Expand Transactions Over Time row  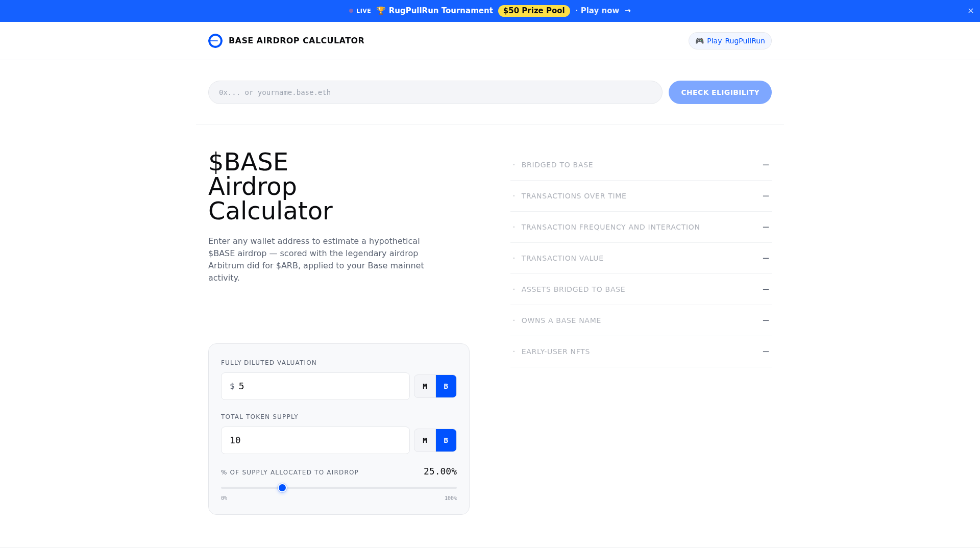(x=641, y=196)
